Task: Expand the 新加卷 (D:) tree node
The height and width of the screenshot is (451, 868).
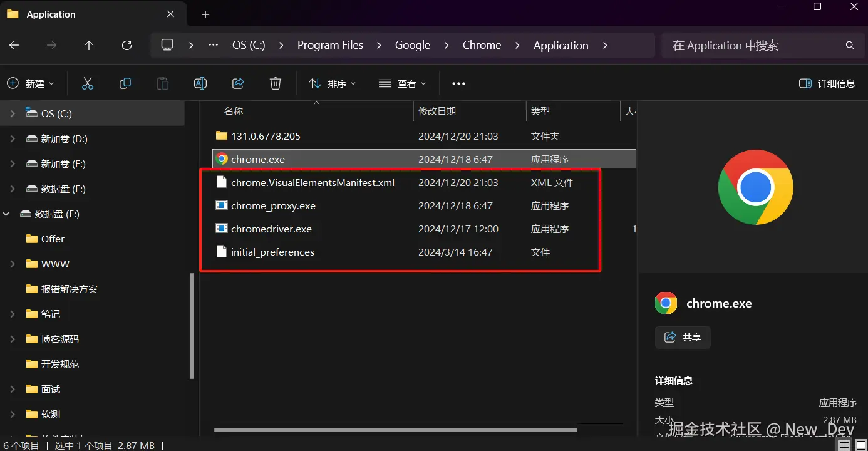Action: (13, 138)
